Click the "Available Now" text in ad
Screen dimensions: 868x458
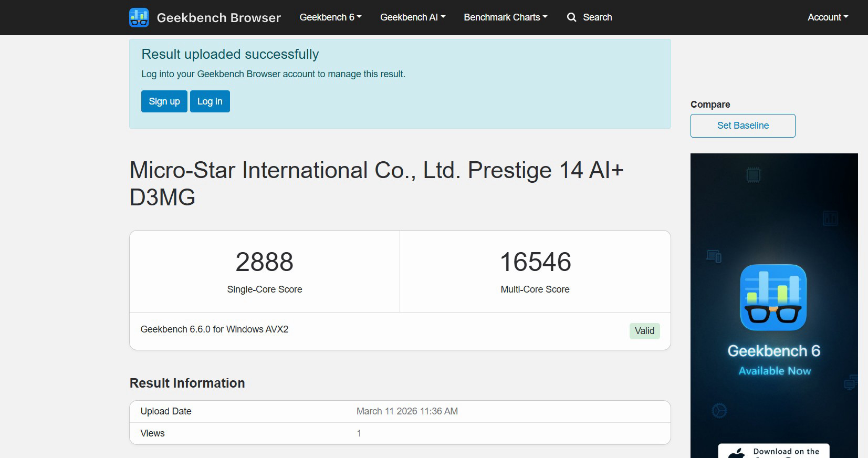pyautogui.click(x=775, y=371)
